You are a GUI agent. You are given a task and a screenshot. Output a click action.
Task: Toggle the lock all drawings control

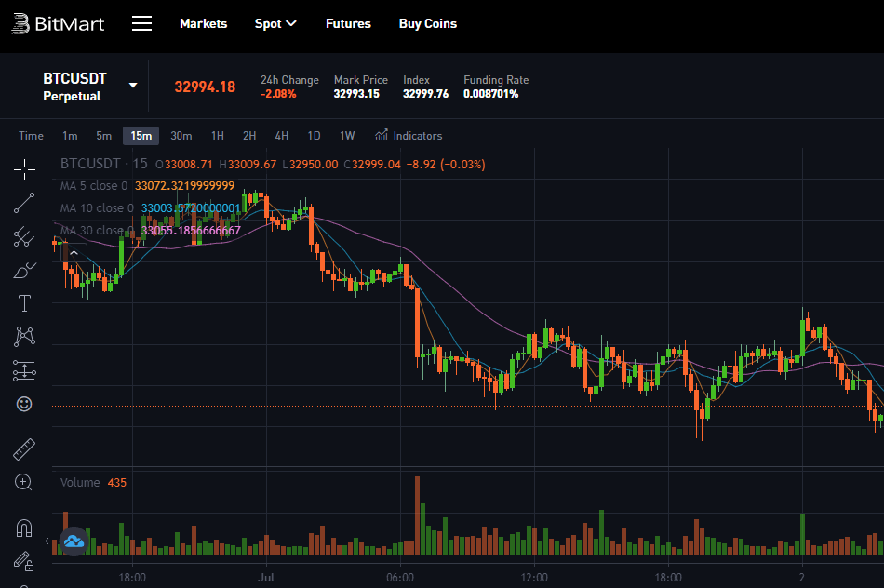point(24,562)
